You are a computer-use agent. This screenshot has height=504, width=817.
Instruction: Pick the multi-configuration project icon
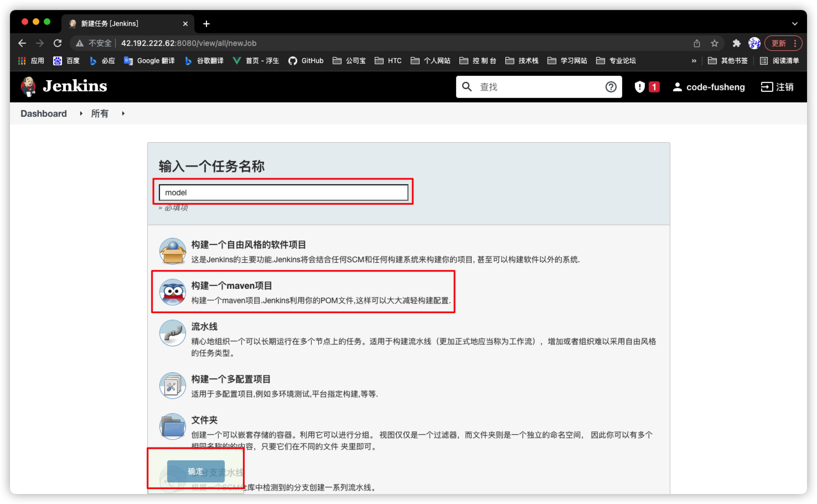click(x=172, y=386)
